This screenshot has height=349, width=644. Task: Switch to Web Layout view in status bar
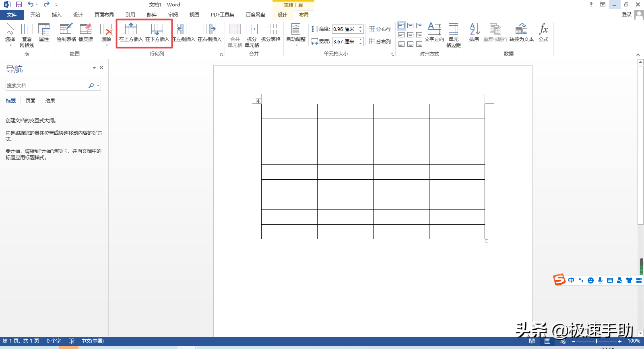click(562, 341)
